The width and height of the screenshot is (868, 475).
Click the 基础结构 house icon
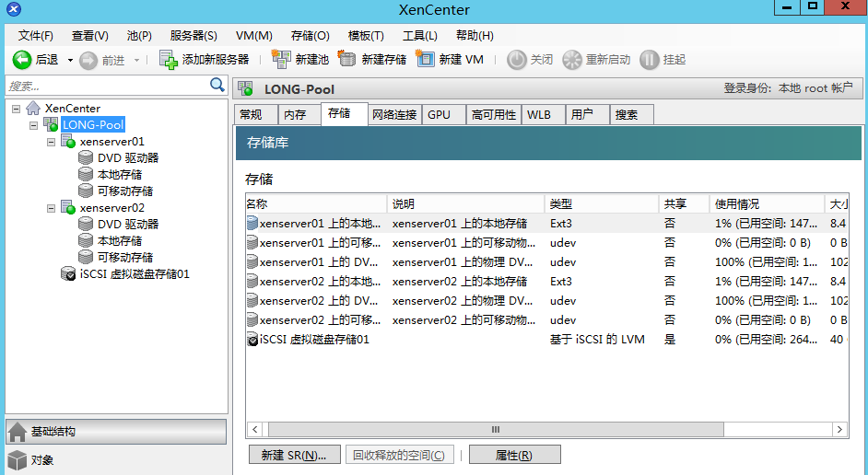pos(18,432)
